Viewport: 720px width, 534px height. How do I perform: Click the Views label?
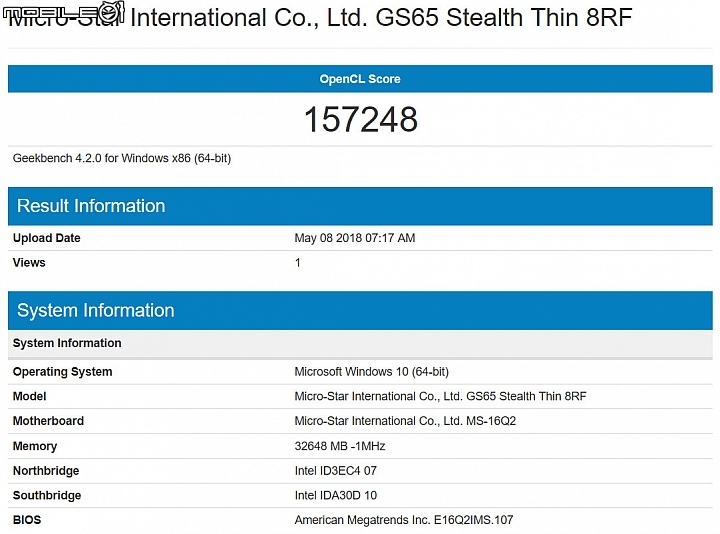(29, 263)
